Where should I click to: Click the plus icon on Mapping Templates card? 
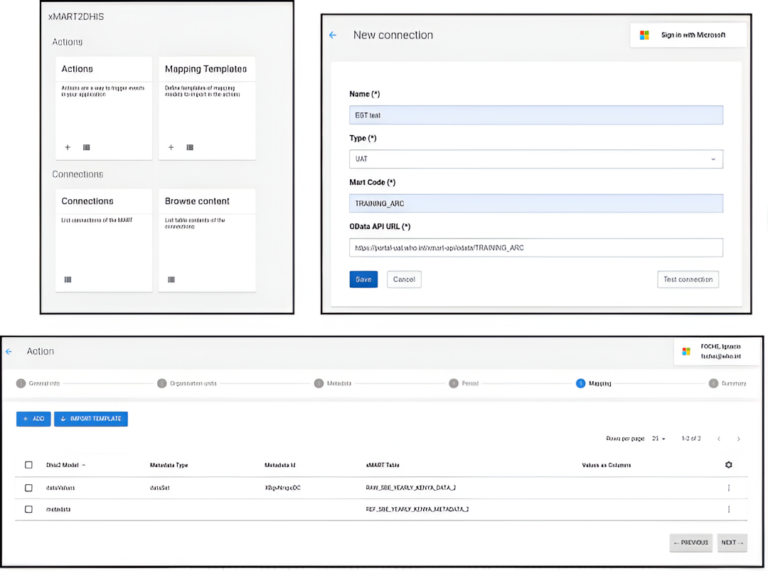tap(171, 147)
